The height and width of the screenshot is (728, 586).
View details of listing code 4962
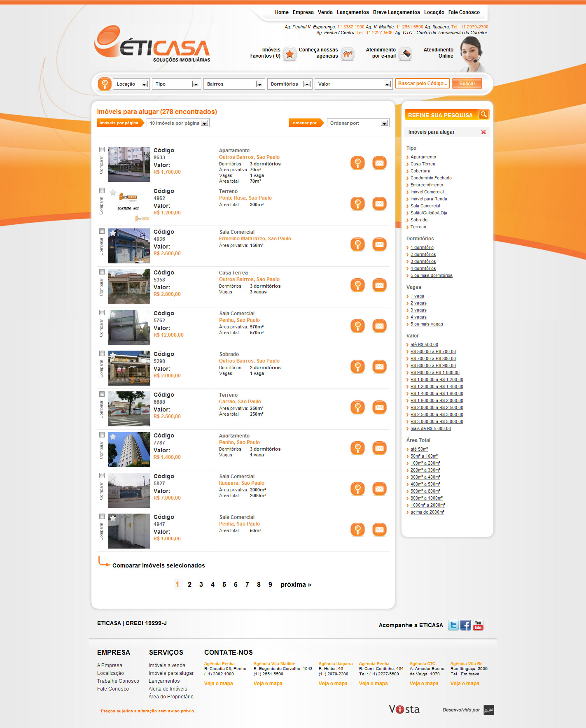358,204
